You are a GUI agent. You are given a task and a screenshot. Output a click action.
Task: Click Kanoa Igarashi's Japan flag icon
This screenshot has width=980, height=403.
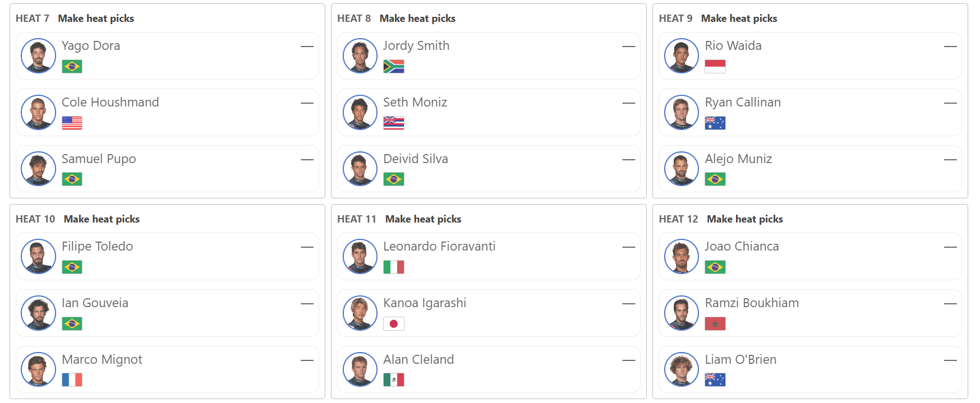pos(393,323)
